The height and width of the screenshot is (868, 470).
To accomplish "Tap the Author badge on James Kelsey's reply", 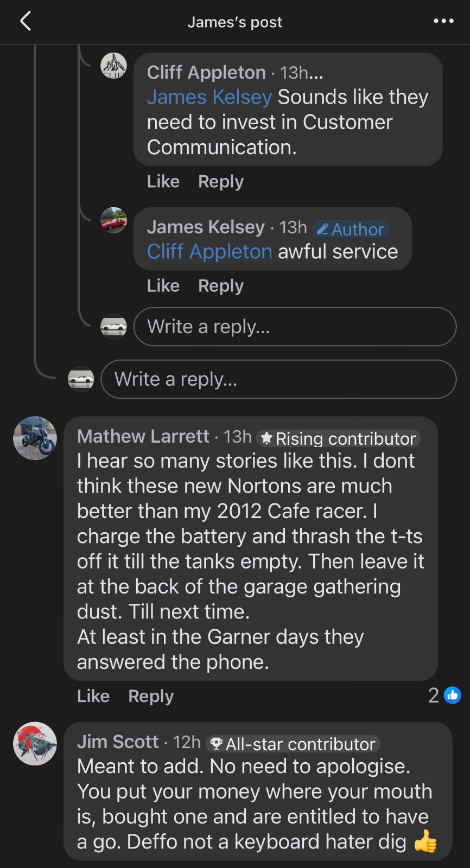I will 350,229.
